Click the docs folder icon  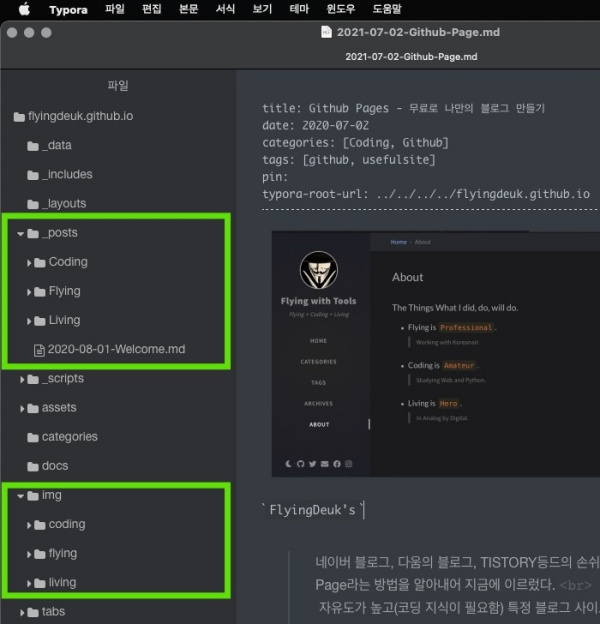click(33, 466)
